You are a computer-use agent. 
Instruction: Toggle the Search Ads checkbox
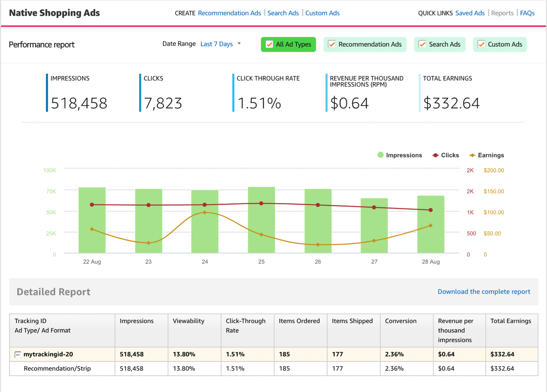422,45
